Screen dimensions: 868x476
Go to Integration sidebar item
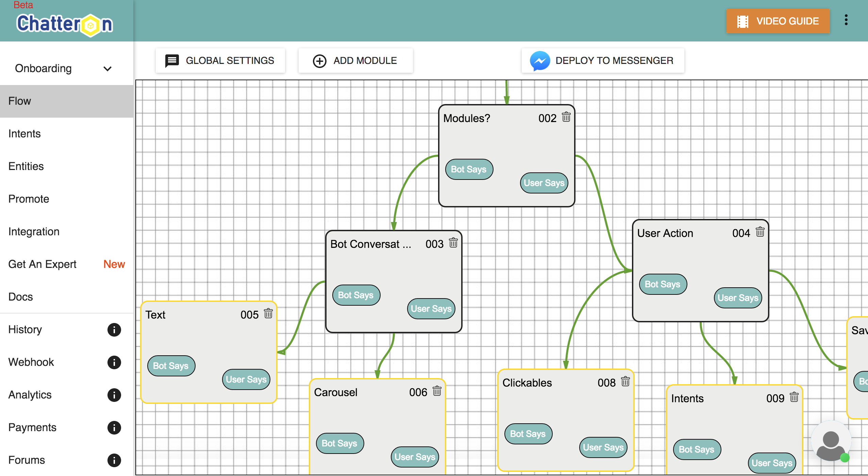(x=34, y=232)
